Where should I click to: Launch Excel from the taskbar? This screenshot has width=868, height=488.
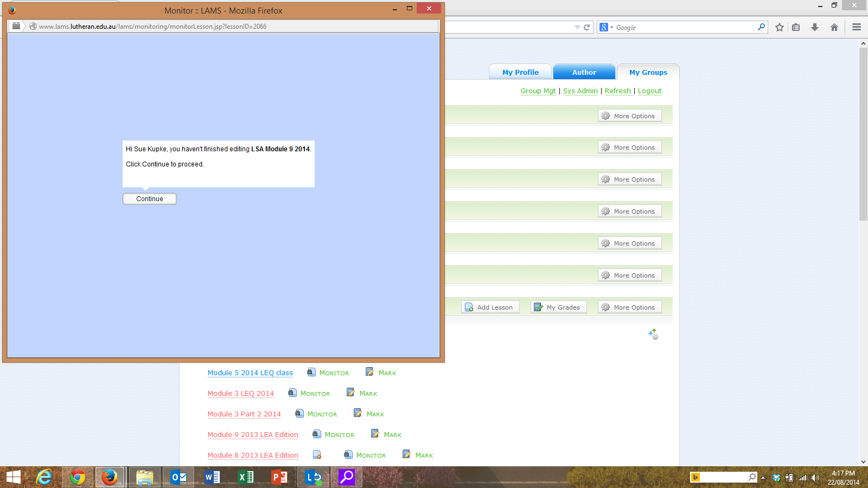pyautogui.click(x=246, y=477)
